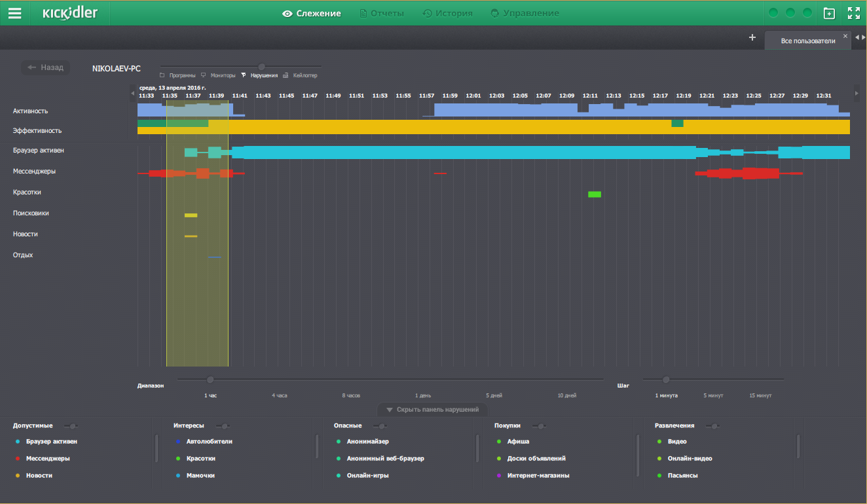Toggle fullscreen mode icon
Image resolution: width=867 pixels, height=504 pixels.
[x=853, y=13]
